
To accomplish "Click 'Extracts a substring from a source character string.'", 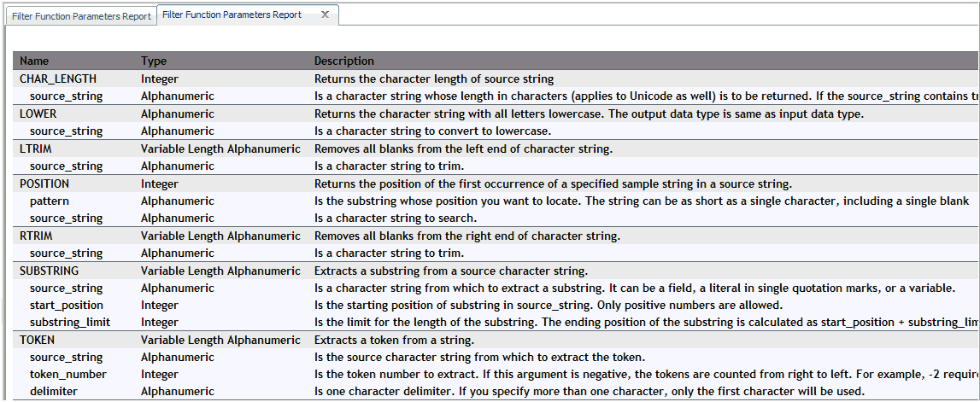I will pos(450,271).
